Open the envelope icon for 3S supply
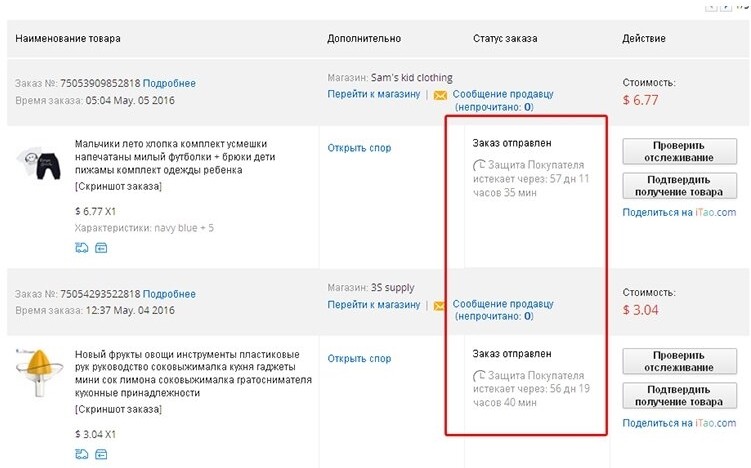This screenshot has height=468, width=751. (x=439, y=305)
